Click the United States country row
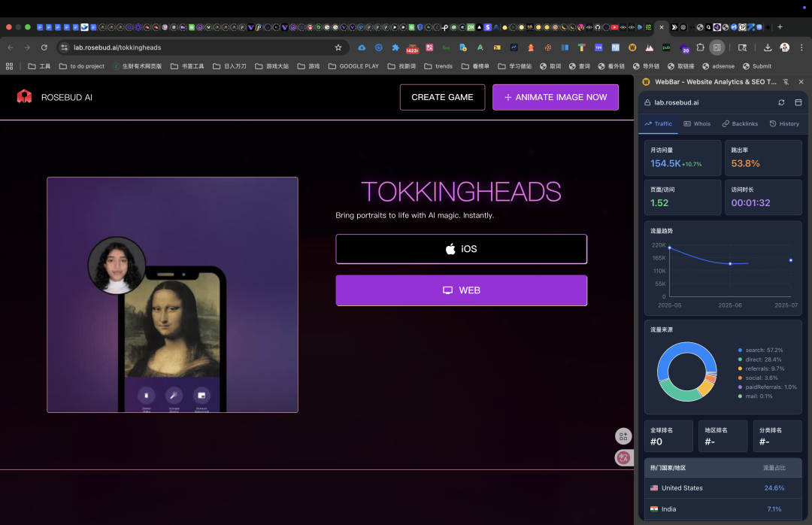Viewport: 812px width, 525px height. [x=723, y=488]
